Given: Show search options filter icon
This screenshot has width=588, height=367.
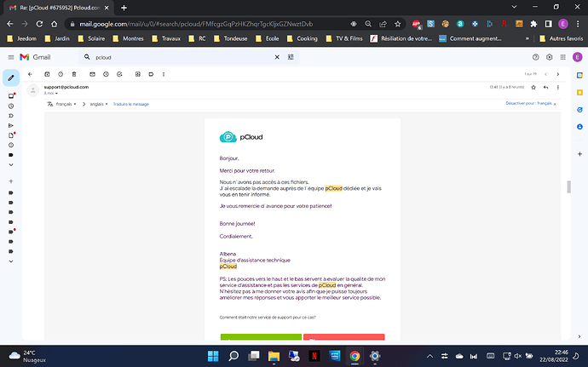Looking at the screenshot, I should click(291, 57).
